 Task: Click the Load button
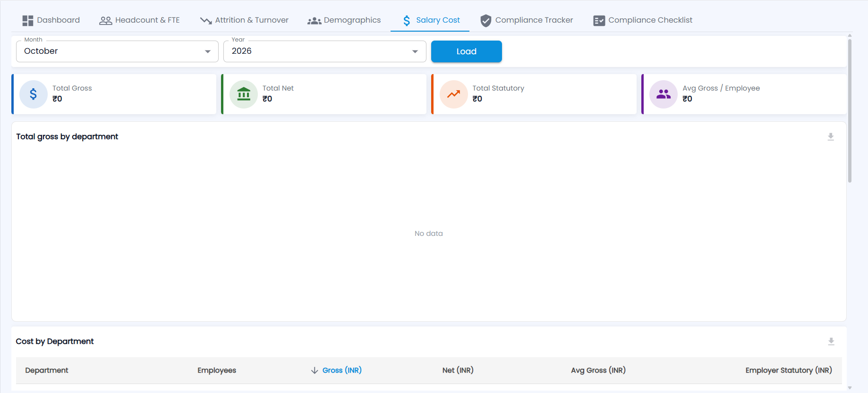click(467, 51)
